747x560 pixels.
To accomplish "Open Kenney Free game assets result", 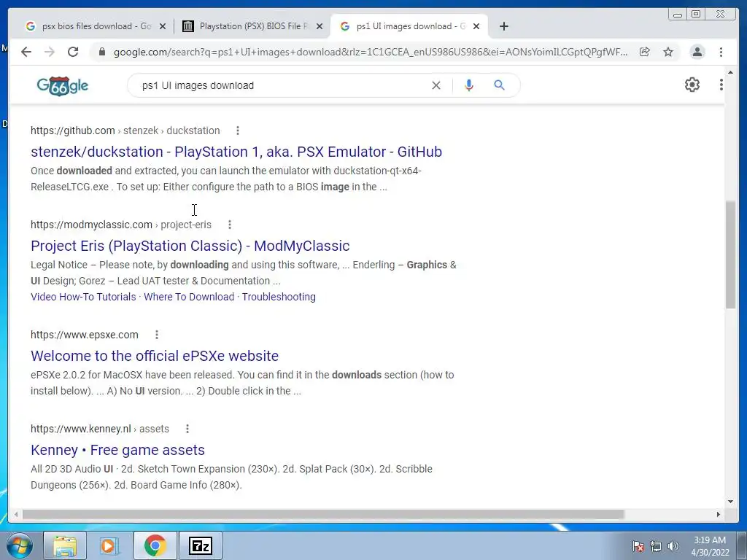I will tap(117, 450).
